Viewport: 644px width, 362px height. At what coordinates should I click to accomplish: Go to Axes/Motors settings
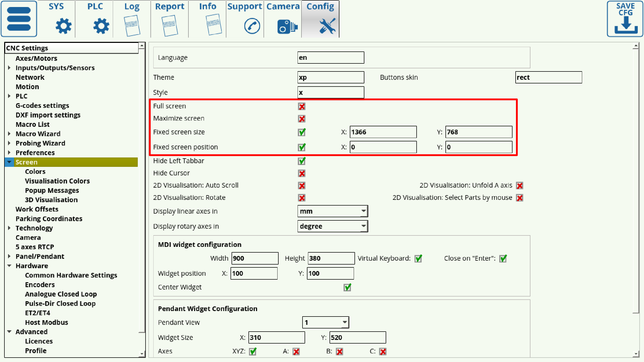click(x=36, y=58)
